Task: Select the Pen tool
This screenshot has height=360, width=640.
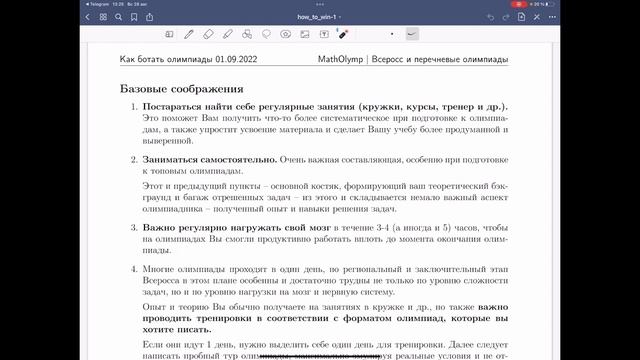Action: 189,34
